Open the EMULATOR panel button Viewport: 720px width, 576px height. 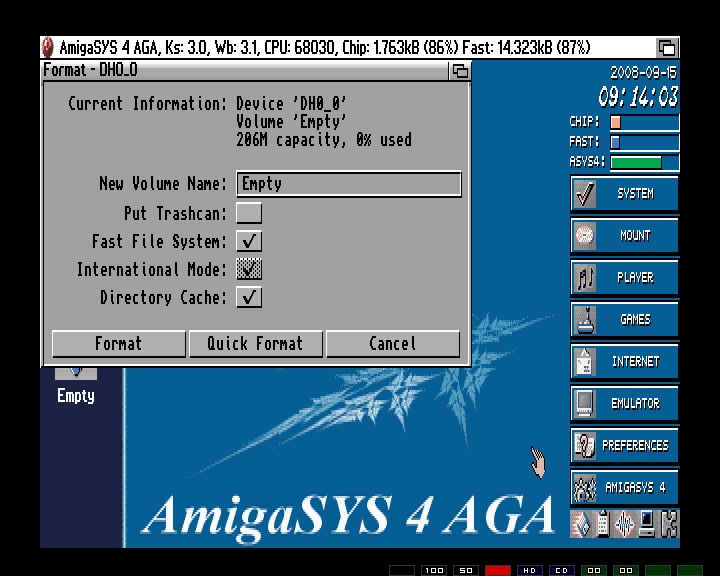(x=624, y=403)
